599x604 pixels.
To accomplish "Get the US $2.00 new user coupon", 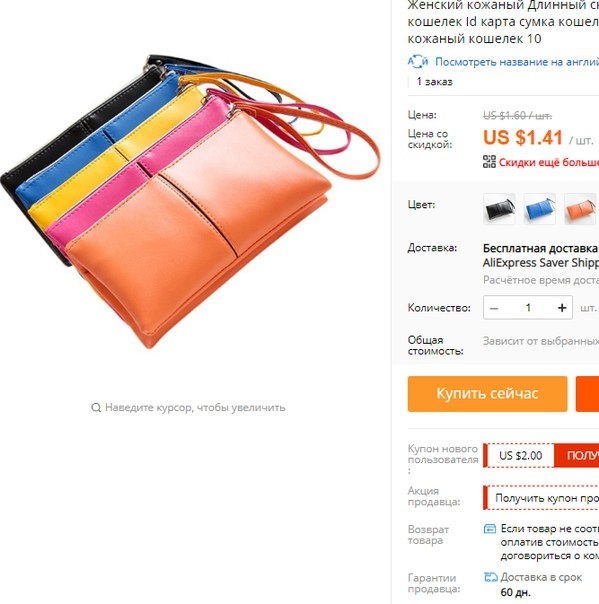I will pos(577,455).
